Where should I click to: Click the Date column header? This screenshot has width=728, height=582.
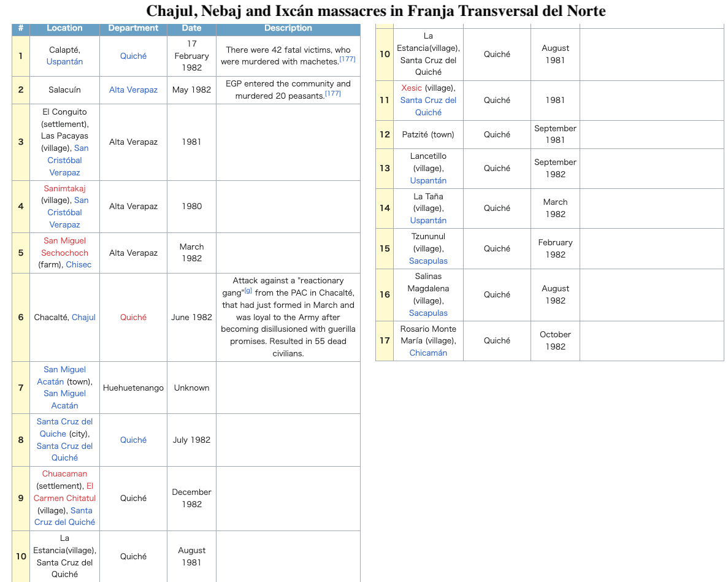(x=192, y=28)
